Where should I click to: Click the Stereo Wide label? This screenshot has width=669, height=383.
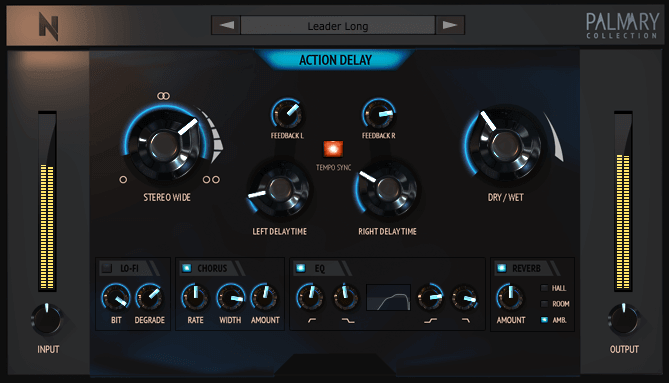(x=167, y=197)
